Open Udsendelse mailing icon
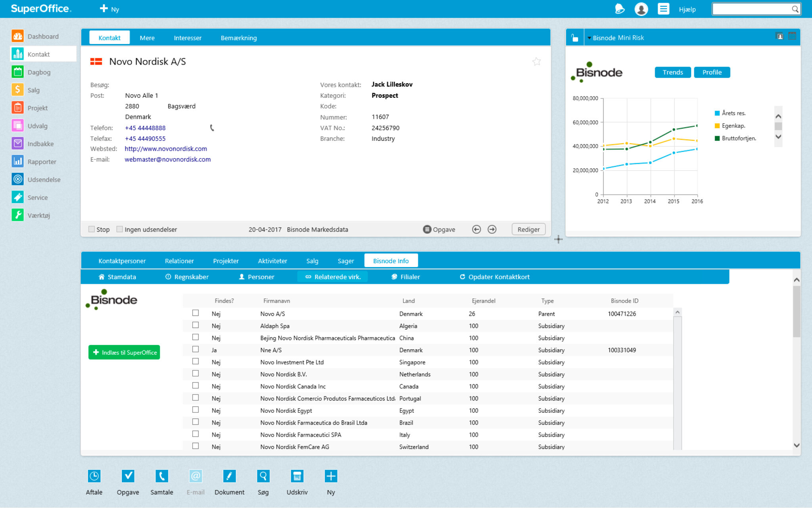The image size is (812, 508). click(18, 179)
